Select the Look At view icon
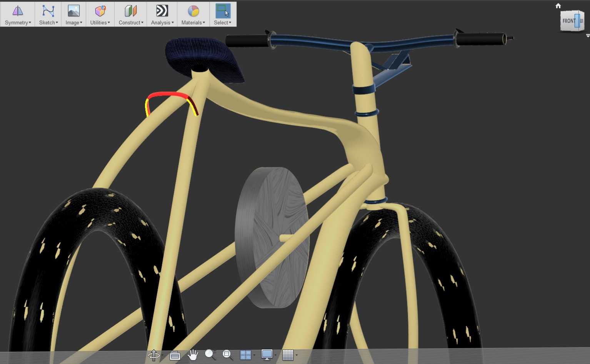This screenshot has width=590, height=364. (x=175, y=356)
